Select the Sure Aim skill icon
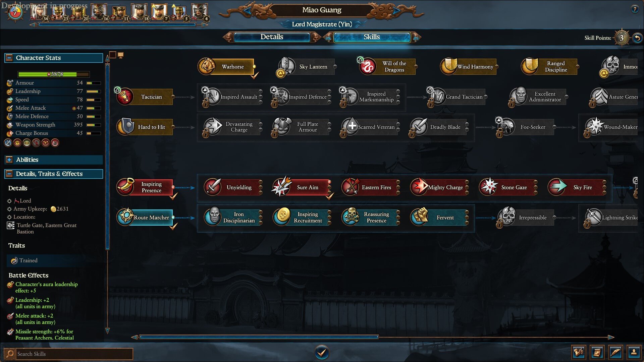The width and height of the screenshot is (644, 362). tap(282, 187)
